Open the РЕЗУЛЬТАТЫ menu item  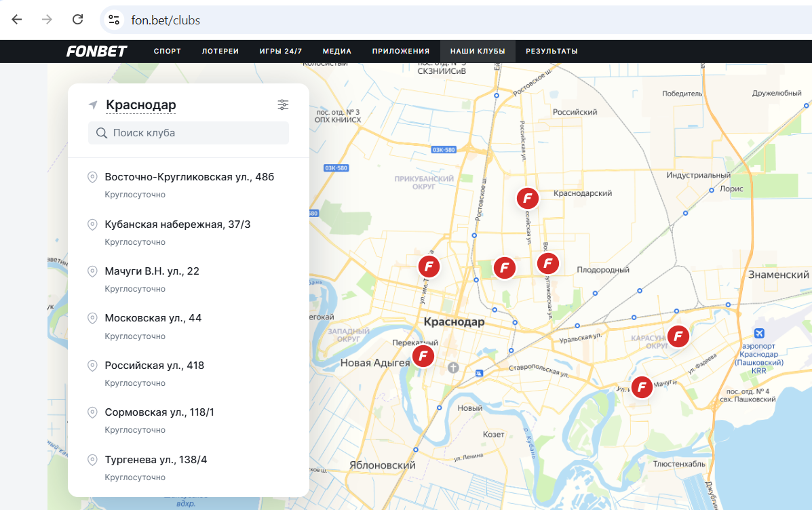pyautogui.click(x=552, y=52)
